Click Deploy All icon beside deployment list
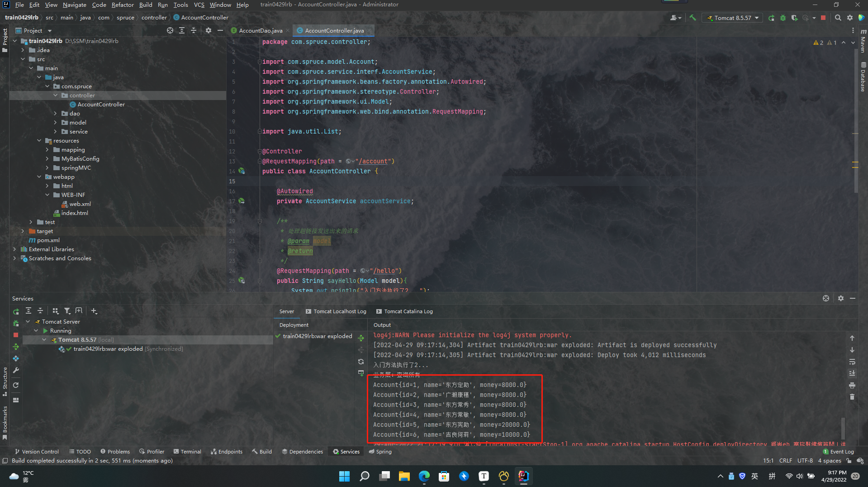Screen dimensions: 868x487 coord(361,338)
